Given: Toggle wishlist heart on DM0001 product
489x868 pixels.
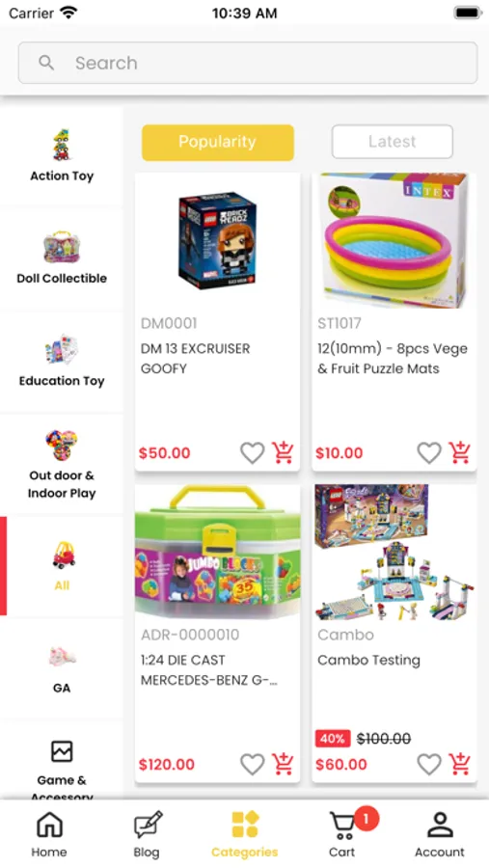Looking at the screenshot, I should pos(252,453).
